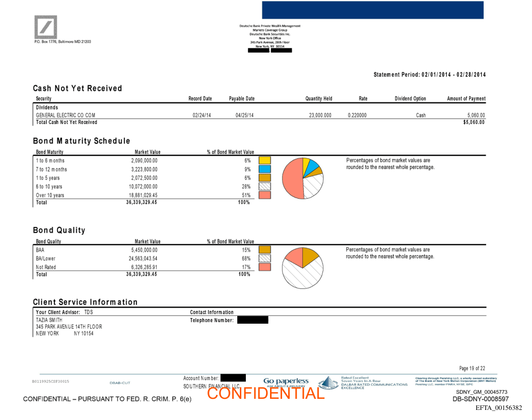Click the blue banner at page top
This screenshot has height=420, width=532.
pyautogui.click(x=372, y=10)
